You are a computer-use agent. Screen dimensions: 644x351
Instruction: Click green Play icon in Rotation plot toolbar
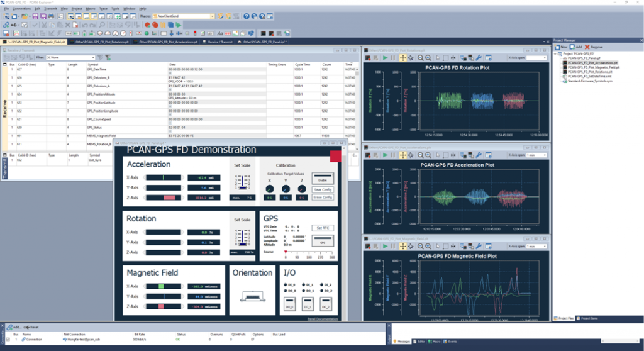385,58
